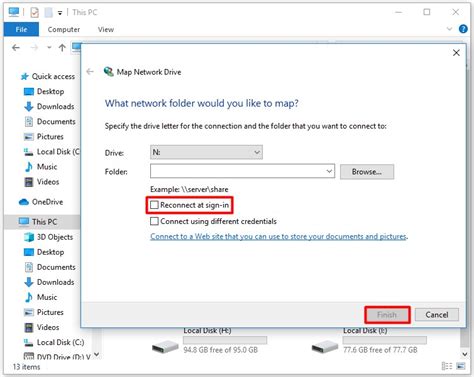The height and width of the screenshot is (377, 474).
Task: Click the Local Disk (H:) usage bar
Action: [225, 340]
